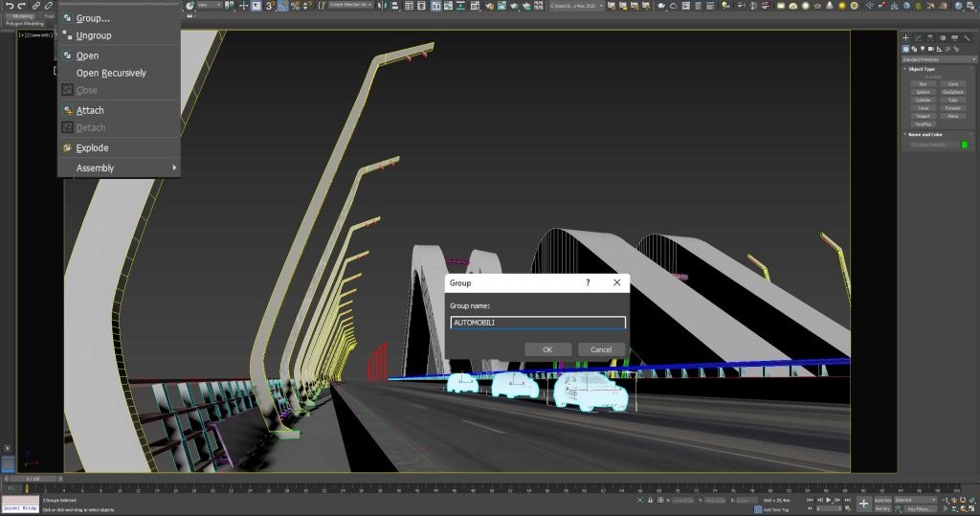Select the Helpers category icon
This screenshot has height=516, width=980.
pyautogui.click(x=940, y=49)
